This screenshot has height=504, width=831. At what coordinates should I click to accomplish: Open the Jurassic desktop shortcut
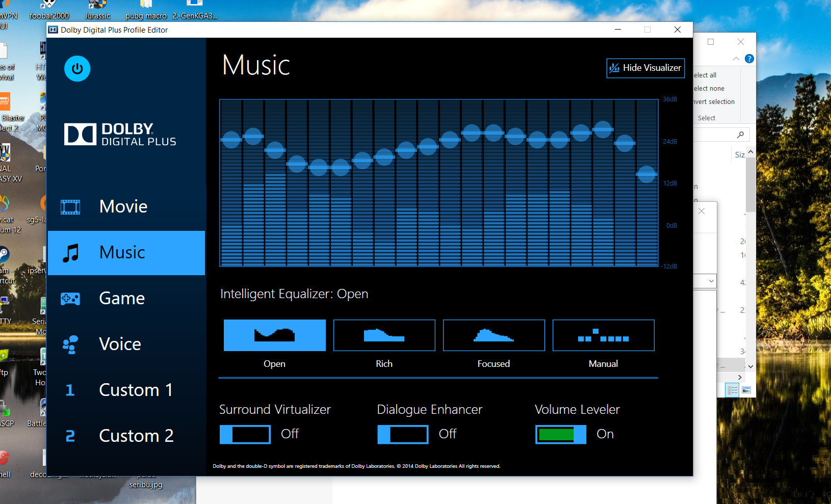click(97, 10)
